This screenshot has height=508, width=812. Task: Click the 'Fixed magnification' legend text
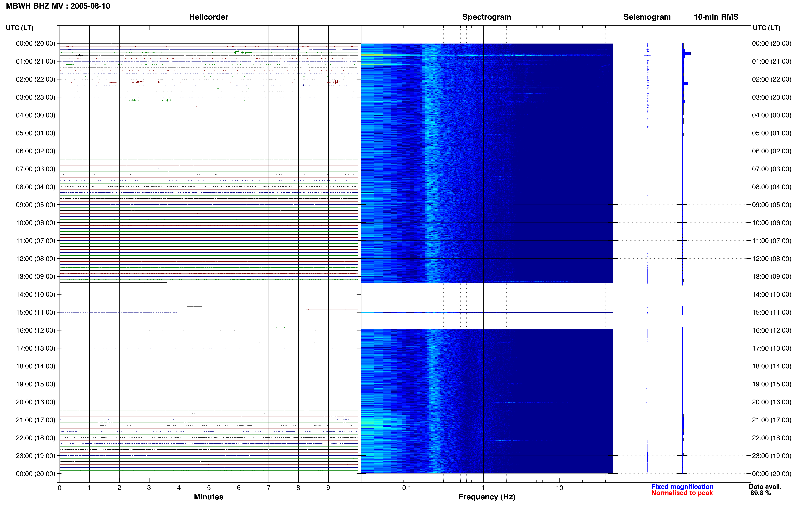[682, 486]
